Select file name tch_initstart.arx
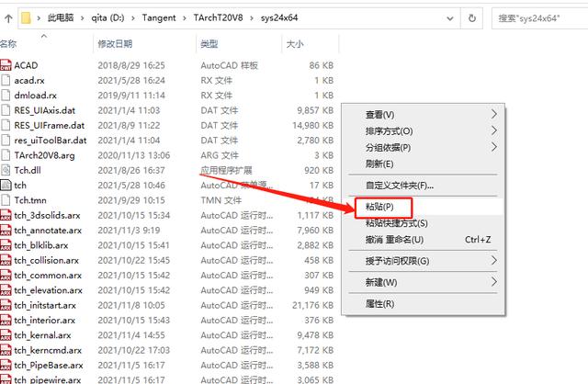The height and width of the screenshot is (384, 588). [x=45, y=305]
